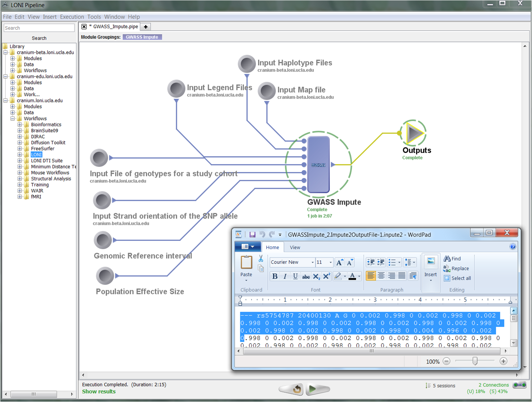Click the WordPad zoom slider handle

[x=475, y=361]
